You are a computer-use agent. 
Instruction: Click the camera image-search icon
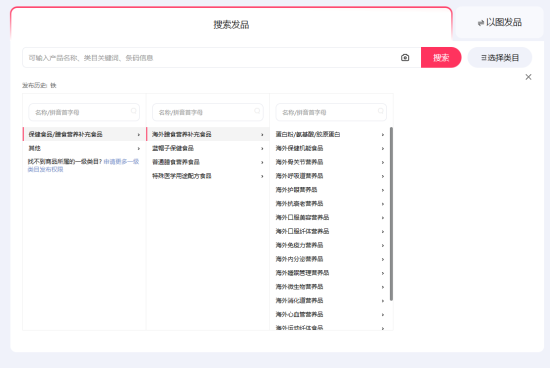[x=405, y=58]
